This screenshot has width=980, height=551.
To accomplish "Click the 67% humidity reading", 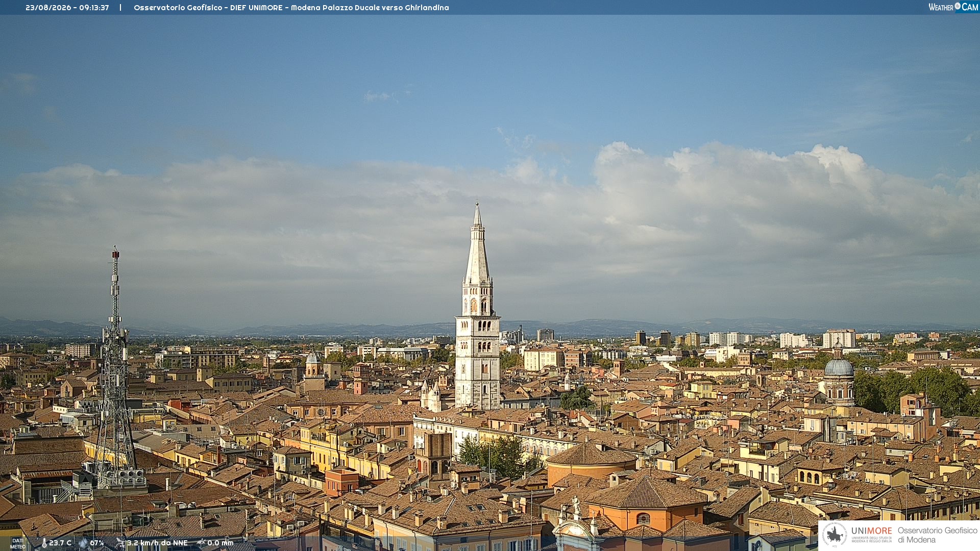I will (97, 543).
